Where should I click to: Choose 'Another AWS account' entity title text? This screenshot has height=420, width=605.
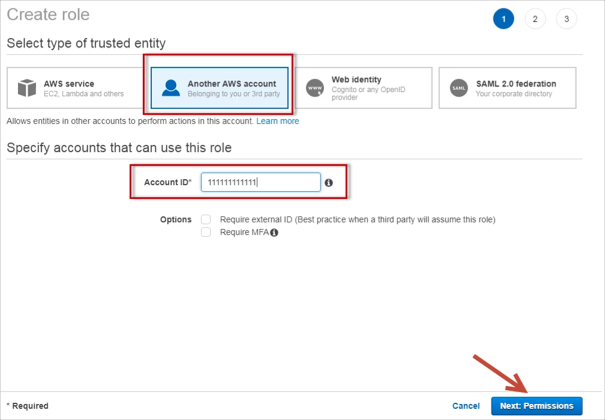[232, 83]
